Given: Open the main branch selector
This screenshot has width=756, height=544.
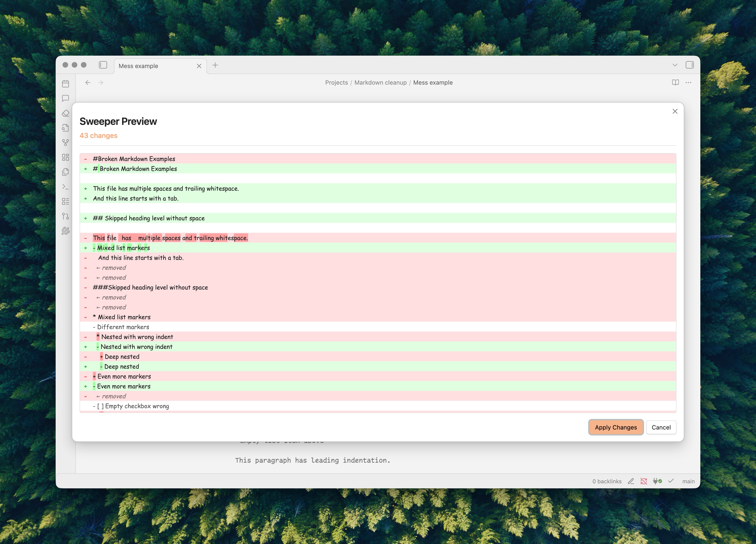Looking at the screenshot, I should 688,481.
